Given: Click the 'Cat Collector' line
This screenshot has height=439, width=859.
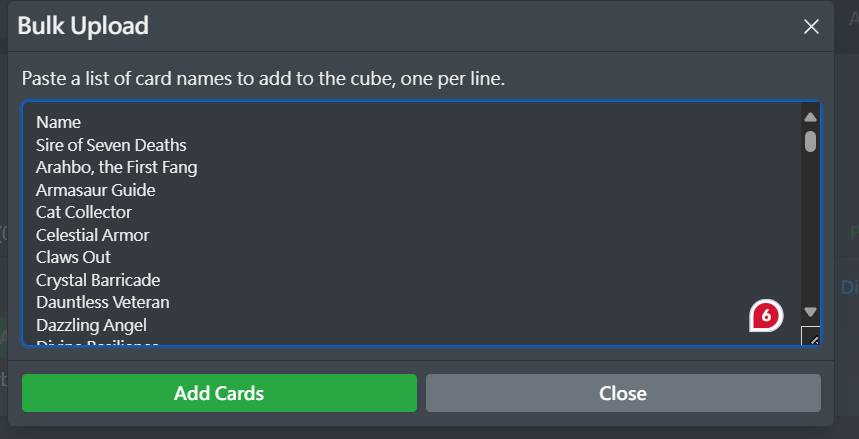Looking at the screenshot, I should click(84, 212).
